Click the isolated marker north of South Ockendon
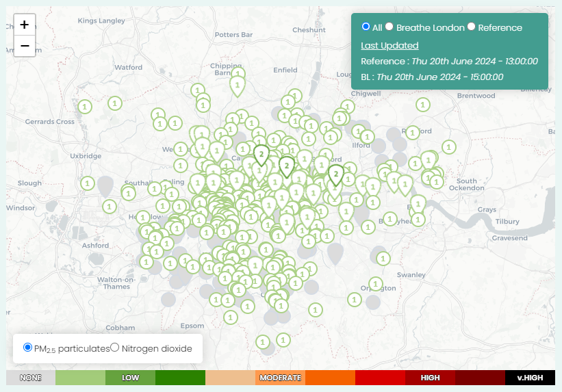 pos(449,146)
